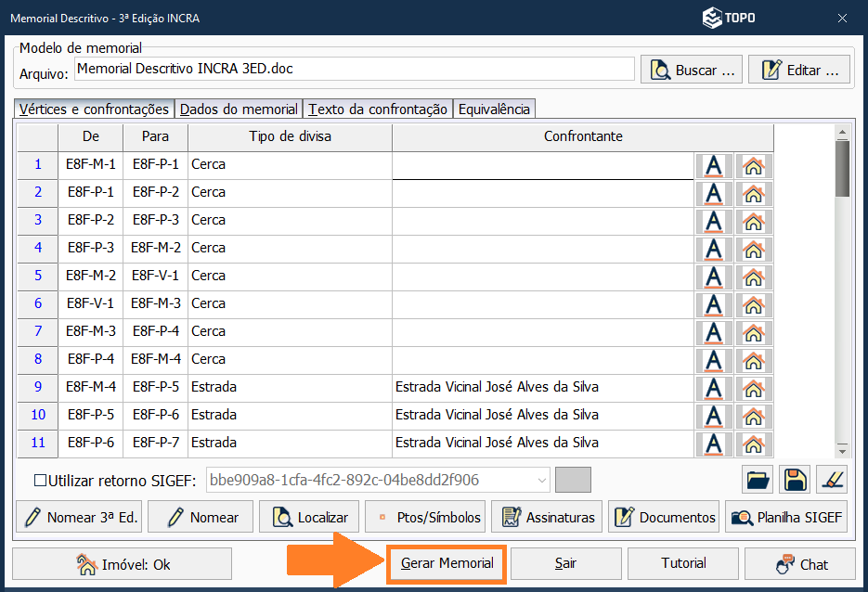
Task: Click the Imóvel: Ok button
Action: coord(122,564)
